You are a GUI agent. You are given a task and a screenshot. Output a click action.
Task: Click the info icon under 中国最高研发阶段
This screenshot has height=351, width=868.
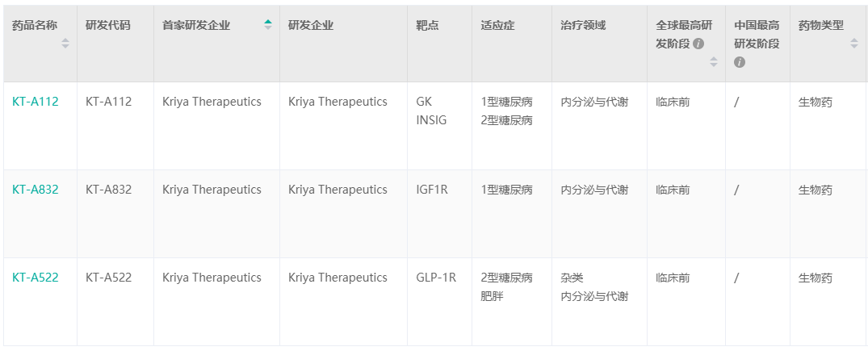[740, 62]
